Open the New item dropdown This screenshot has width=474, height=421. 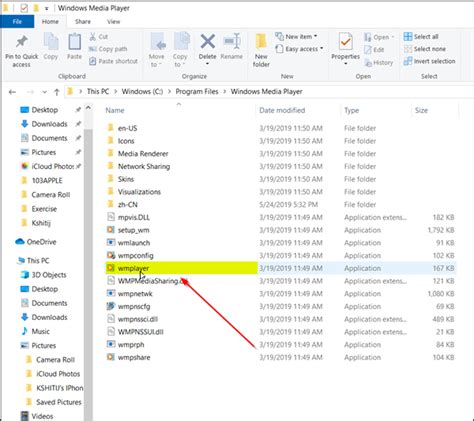coord(296,37)
